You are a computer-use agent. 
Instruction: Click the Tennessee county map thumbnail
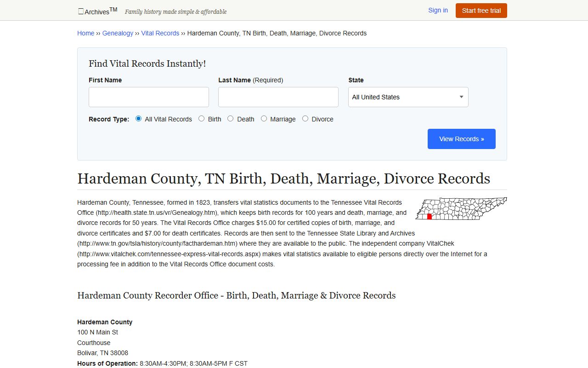click(461, 208)
